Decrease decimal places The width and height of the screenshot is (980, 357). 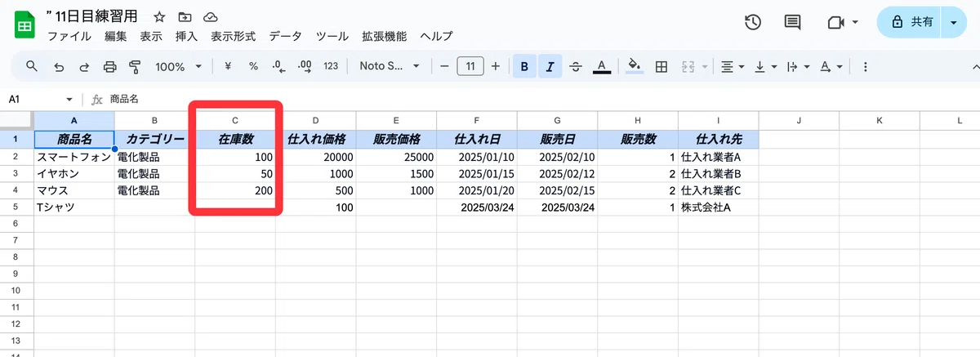(278, 66)
